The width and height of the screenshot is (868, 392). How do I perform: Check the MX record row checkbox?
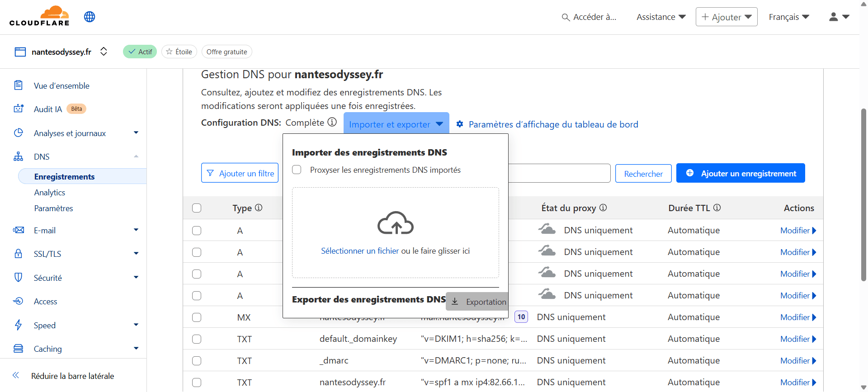pos(197,317)
